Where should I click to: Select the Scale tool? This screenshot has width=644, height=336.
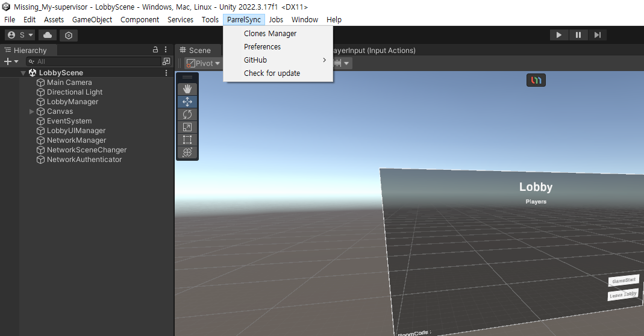click(x=187, y=127)
